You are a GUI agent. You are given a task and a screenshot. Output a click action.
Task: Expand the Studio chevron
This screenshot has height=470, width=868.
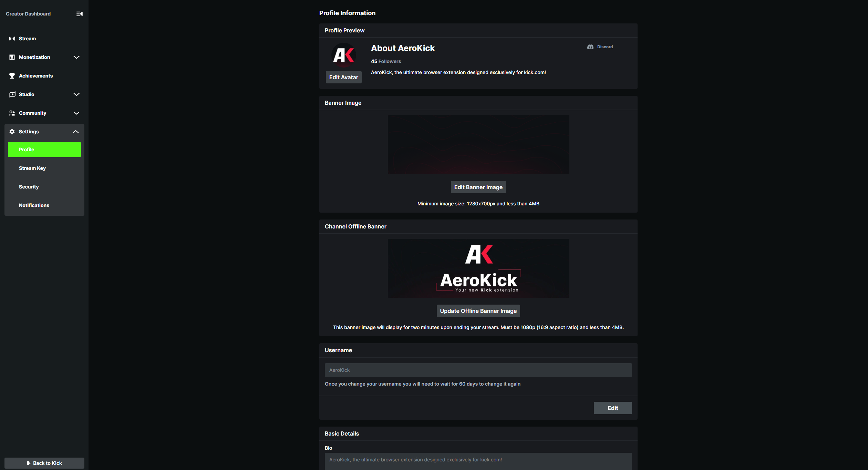(x=76, y=94)
